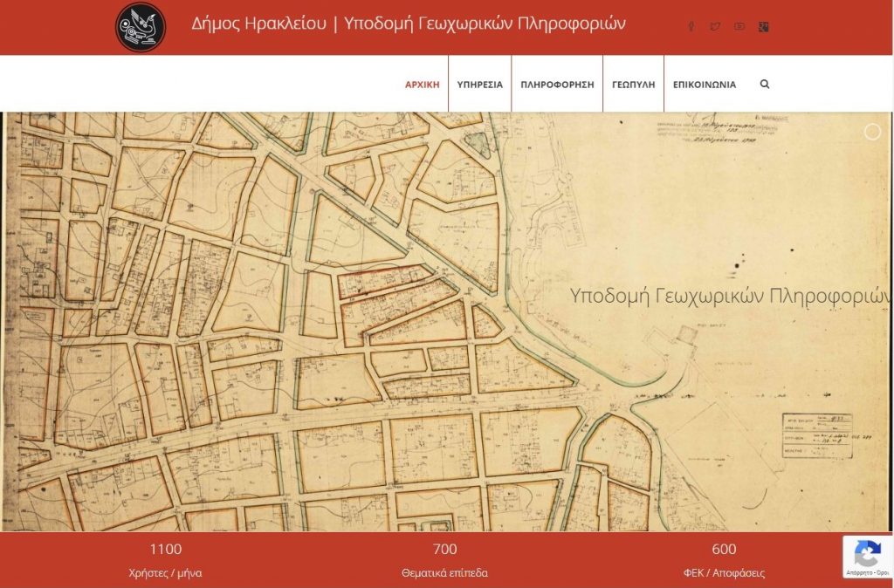Go to the ΕΠΙΚΟΙΝΩΝΙΑ page

pyautogui.click(x=705, y=85)
